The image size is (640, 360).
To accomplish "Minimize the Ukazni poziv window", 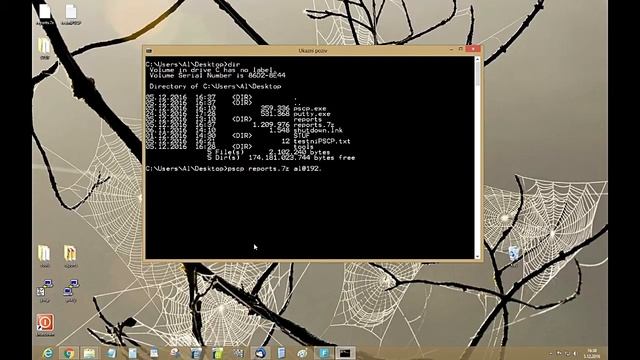I will coord(451,49).
